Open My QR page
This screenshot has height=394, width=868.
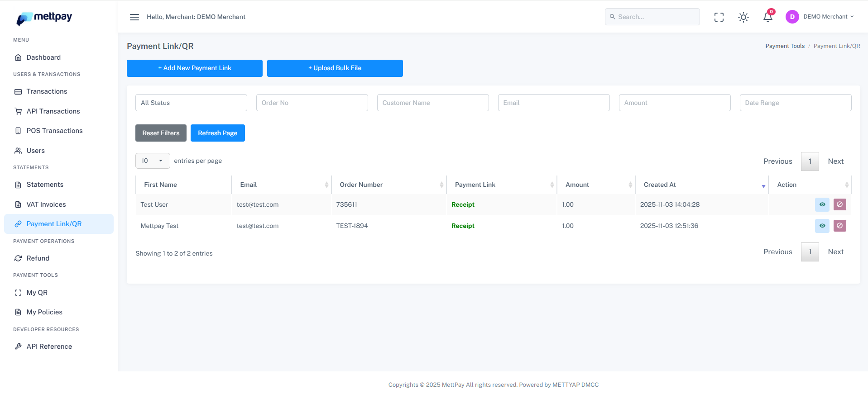pos(37,293)
